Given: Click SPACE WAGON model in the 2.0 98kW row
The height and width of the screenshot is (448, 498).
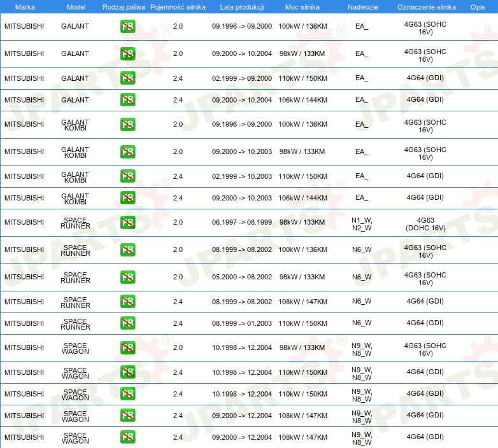Looking at the screenshot, I should pos(75,348).
